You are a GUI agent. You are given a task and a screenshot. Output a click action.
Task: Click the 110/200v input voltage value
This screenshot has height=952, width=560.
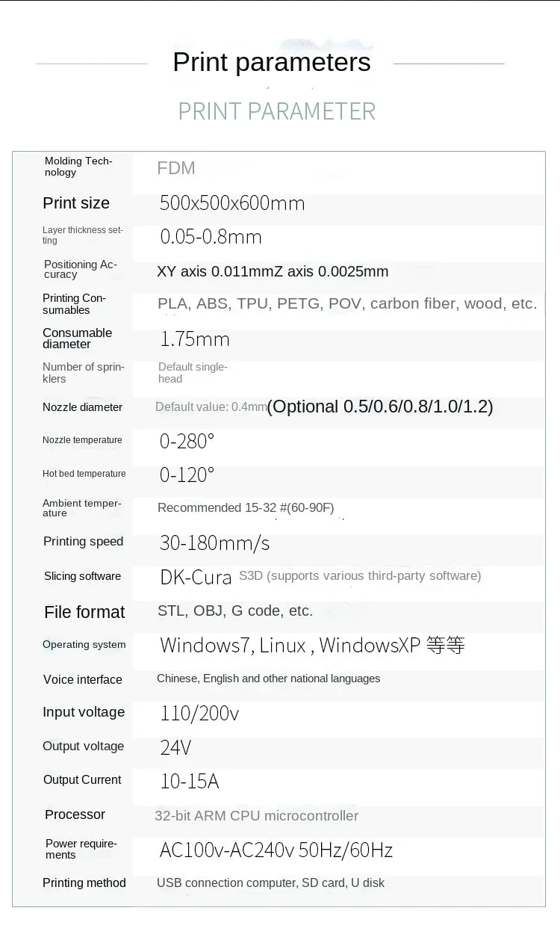point(199,714)
